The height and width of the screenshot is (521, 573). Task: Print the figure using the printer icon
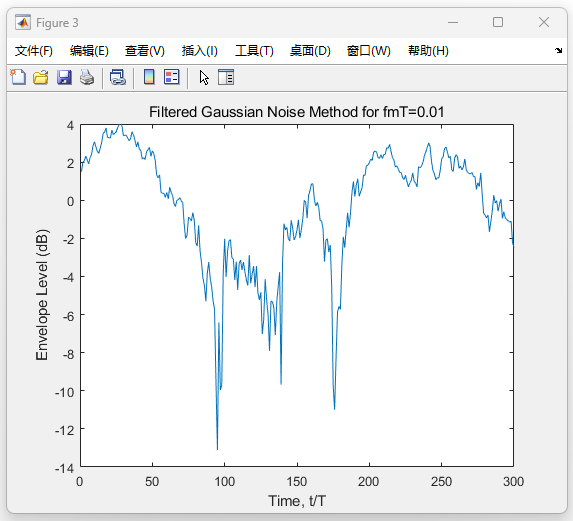87,77
